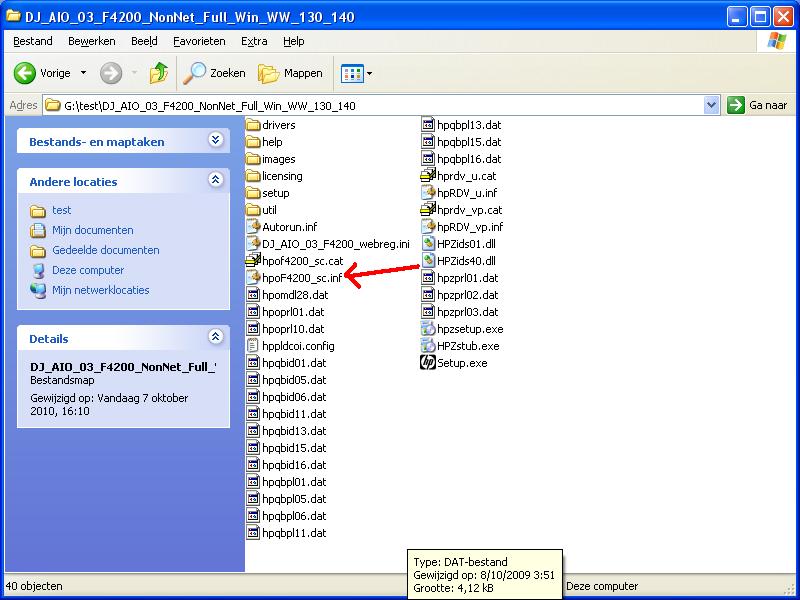Select hprdv_vp.cat catalog icon
Screen dimensions: 800x600
pyautogui.click(x=428, y=210)
